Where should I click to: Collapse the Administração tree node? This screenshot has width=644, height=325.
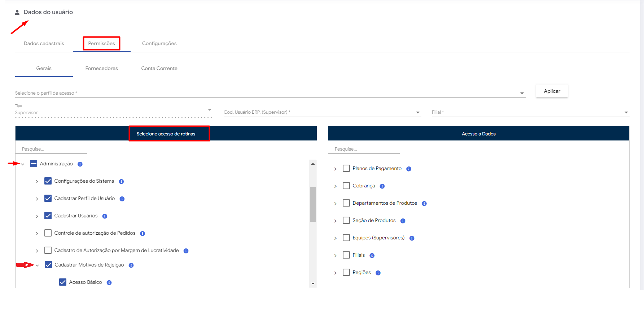tap(23, 164)
